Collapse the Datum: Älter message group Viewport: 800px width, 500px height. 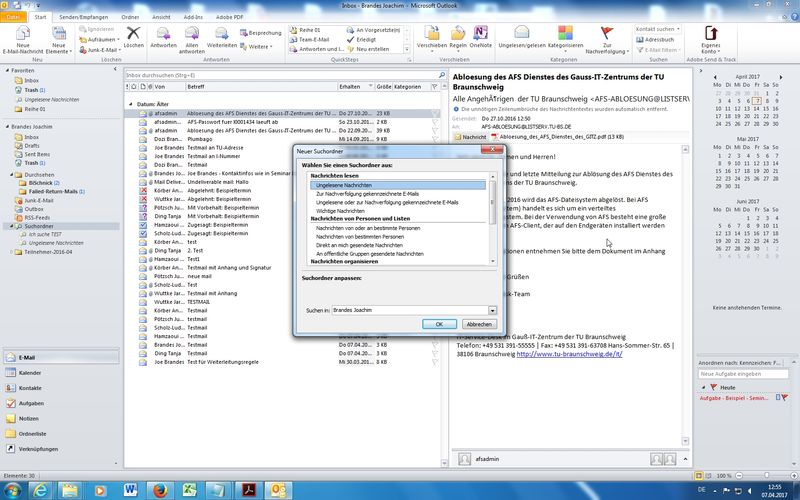pos(131,104)
